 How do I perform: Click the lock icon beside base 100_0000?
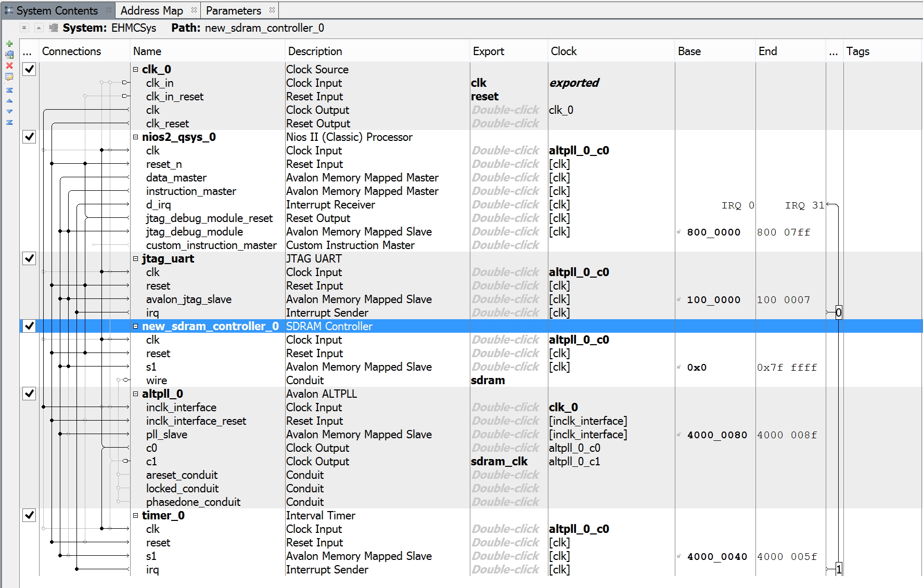[x=679, y=299]
